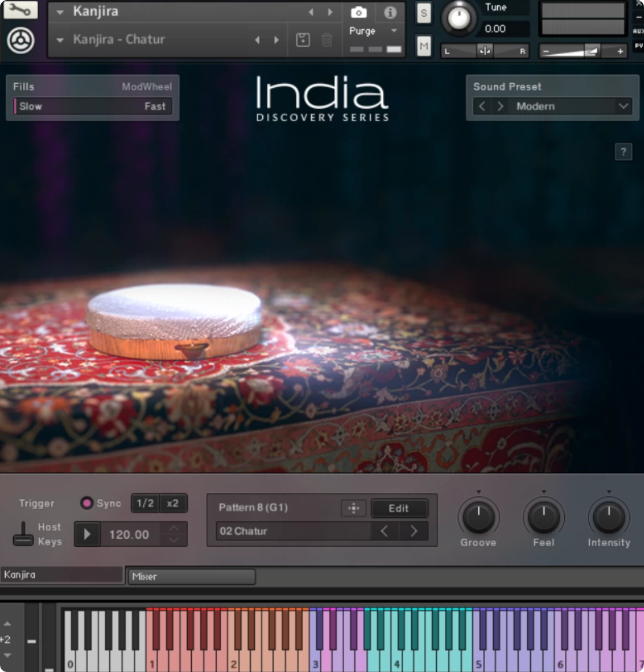Select the previous snapshot of Kanjira - Chatur

(257, 40)
